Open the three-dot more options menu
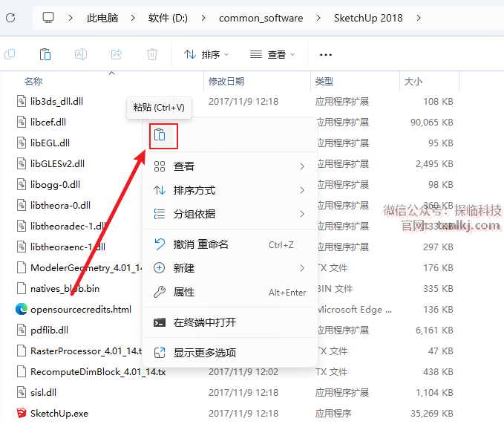 pos(326,55)
